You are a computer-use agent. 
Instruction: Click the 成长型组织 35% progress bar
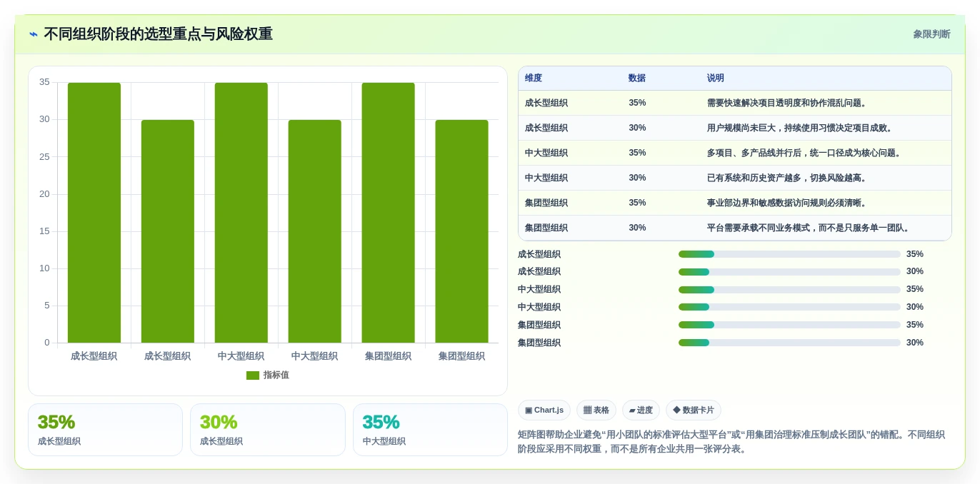tap(789, 254)
